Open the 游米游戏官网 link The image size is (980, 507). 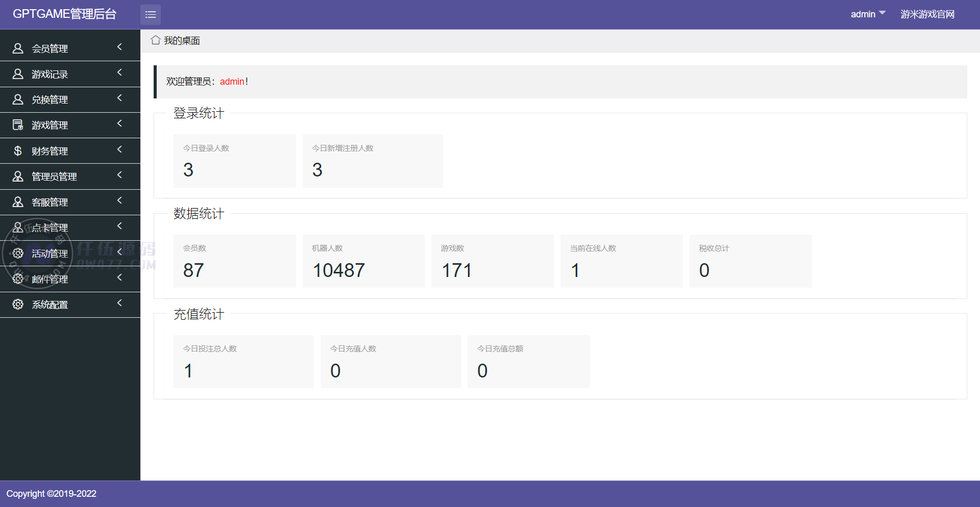click(927, 14)
